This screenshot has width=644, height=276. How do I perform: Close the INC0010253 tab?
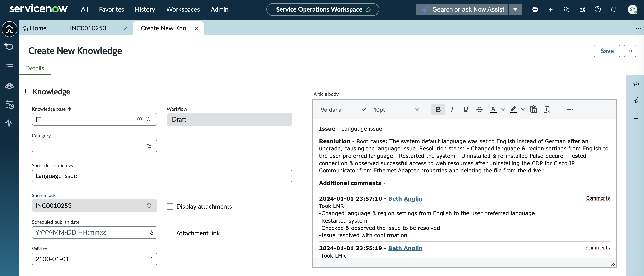tap(126, 28)
